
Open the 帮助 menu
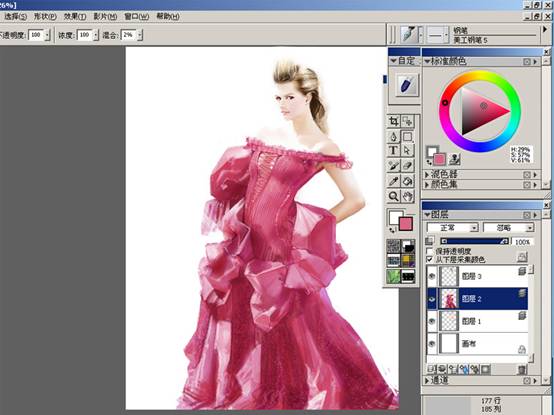pos(167,16)
